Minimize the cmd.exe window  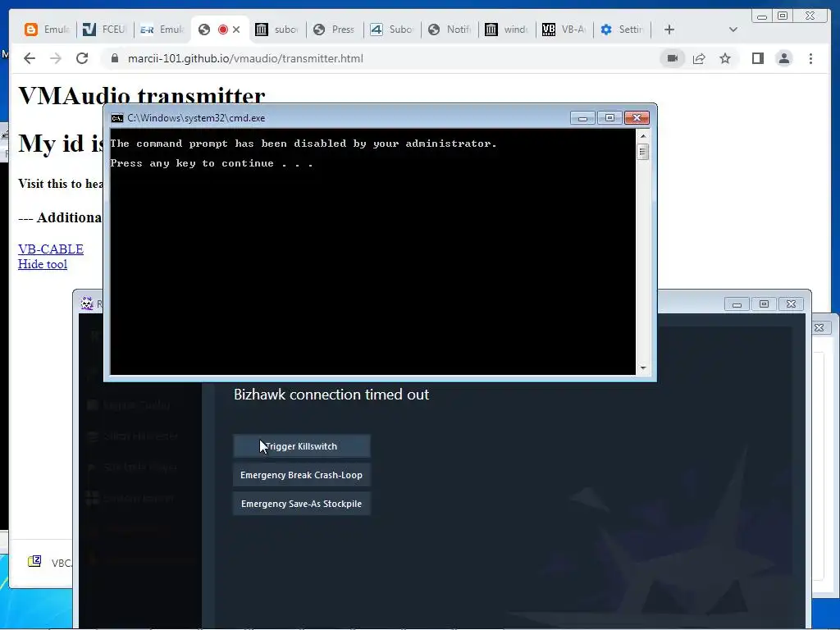click(582, 118)
